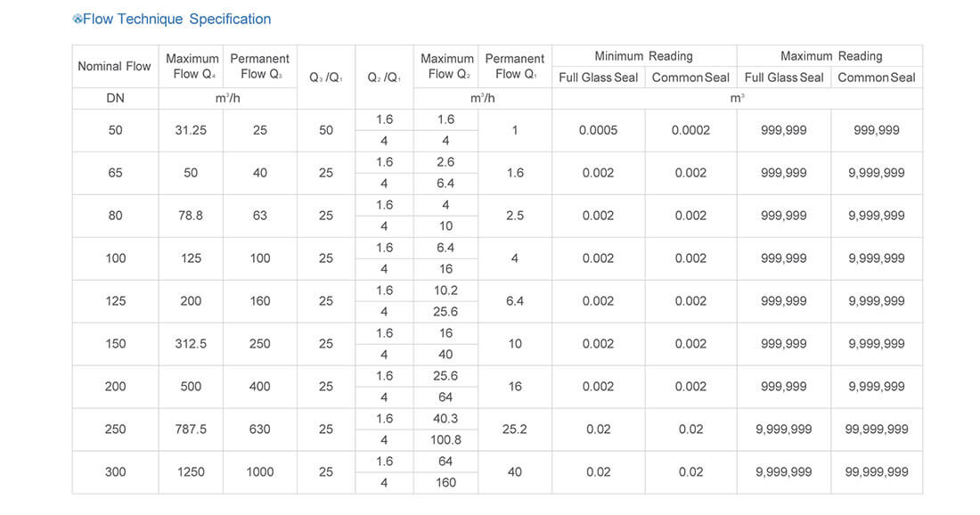This screenshot has width=980, height=515.
Task: Click the 1000 permanent flow value
Action: tap(259, 472)
